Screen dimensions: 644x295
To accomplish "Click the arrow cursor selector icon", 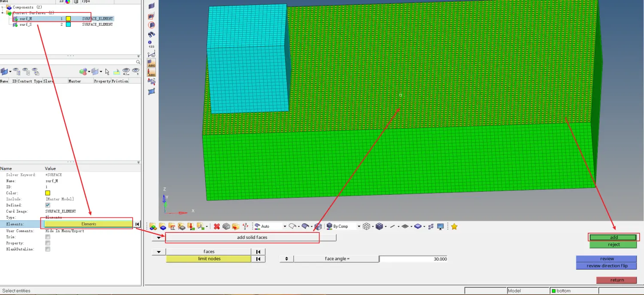I will pyautogui.click(x=107, y=72).
